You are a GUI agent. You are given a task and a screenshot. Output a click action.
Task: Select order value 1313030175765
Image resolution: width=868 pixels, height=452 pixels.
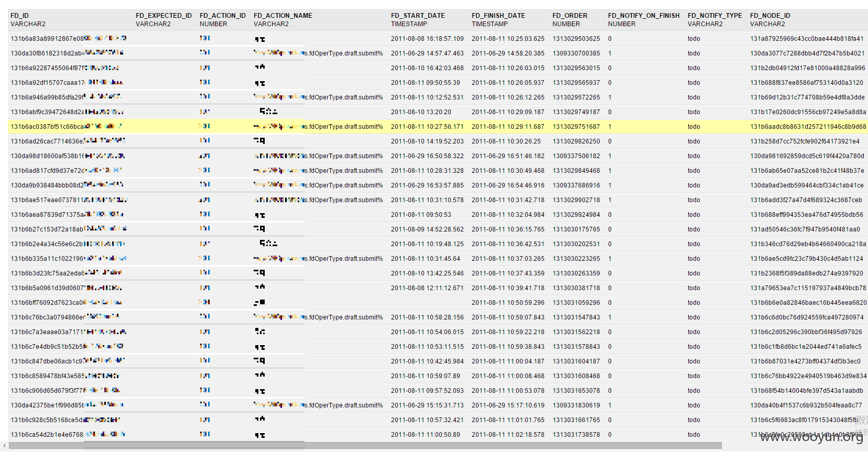576,229
